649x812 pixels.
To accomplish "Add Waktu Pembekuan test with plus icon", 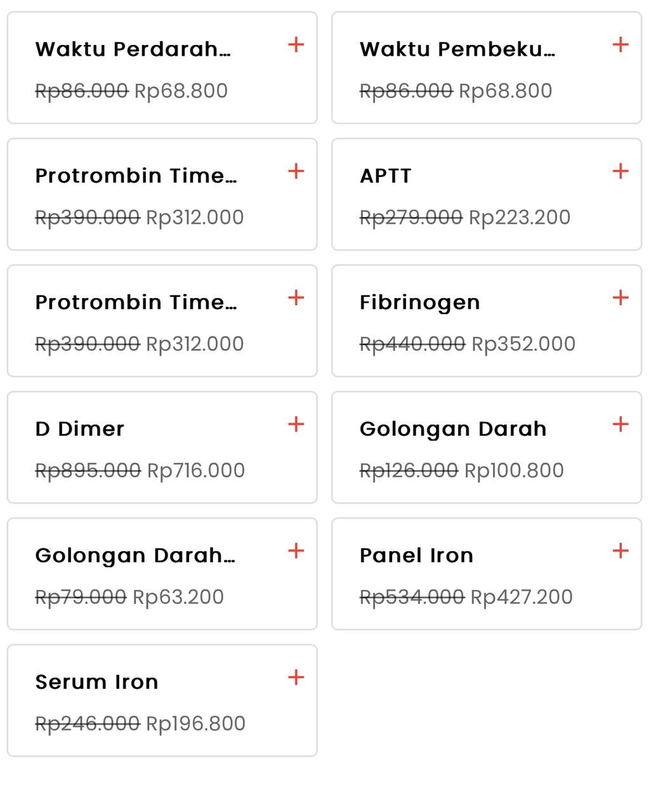I will (620, 44).
